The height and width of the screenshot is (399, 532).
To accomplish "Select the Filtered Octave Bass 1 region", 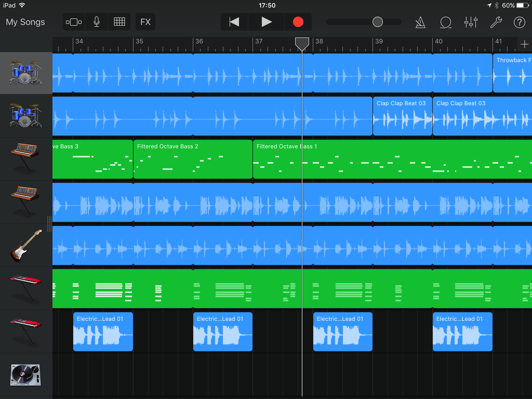I will pos(393,159).
